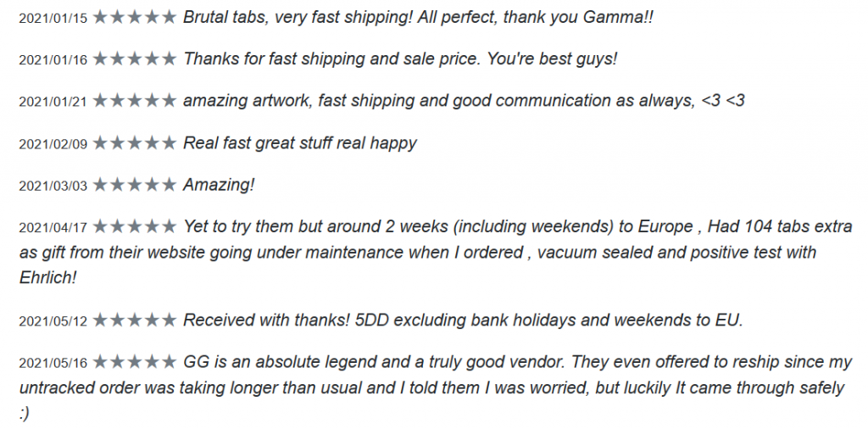Image resolution: width=868 pixels, height=429 pixels.
Task: Click the "amazing artwork" review text
Action: click(464, 101)
